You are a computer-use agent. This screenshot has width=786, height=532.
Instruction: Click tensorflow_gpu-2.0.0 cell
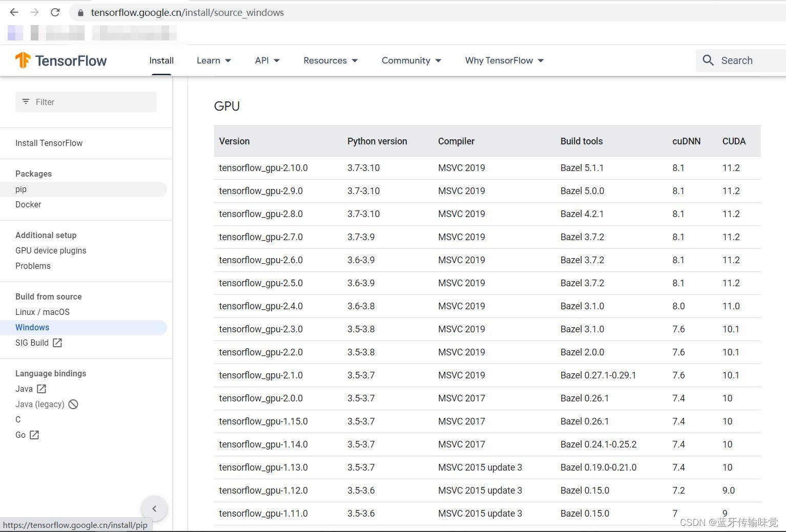(x=261, y=398)
